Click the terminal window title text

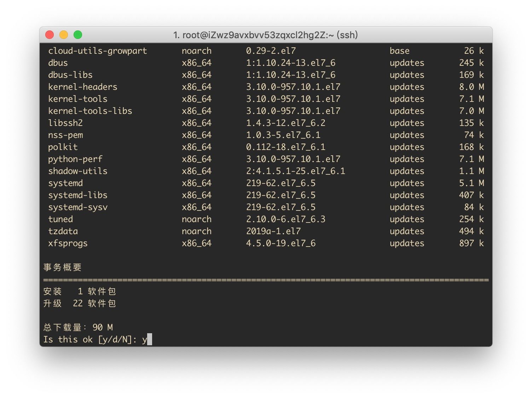tap(266, 35)
